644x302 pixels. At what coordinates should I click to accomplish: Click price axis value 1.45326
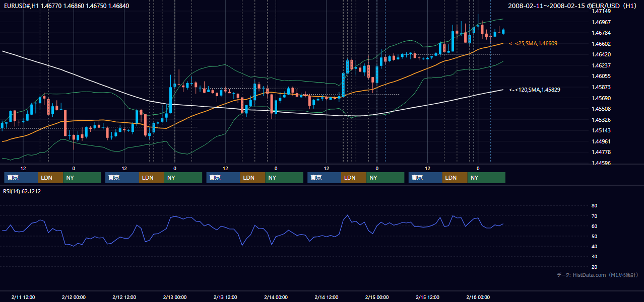(x=601, y=120)
